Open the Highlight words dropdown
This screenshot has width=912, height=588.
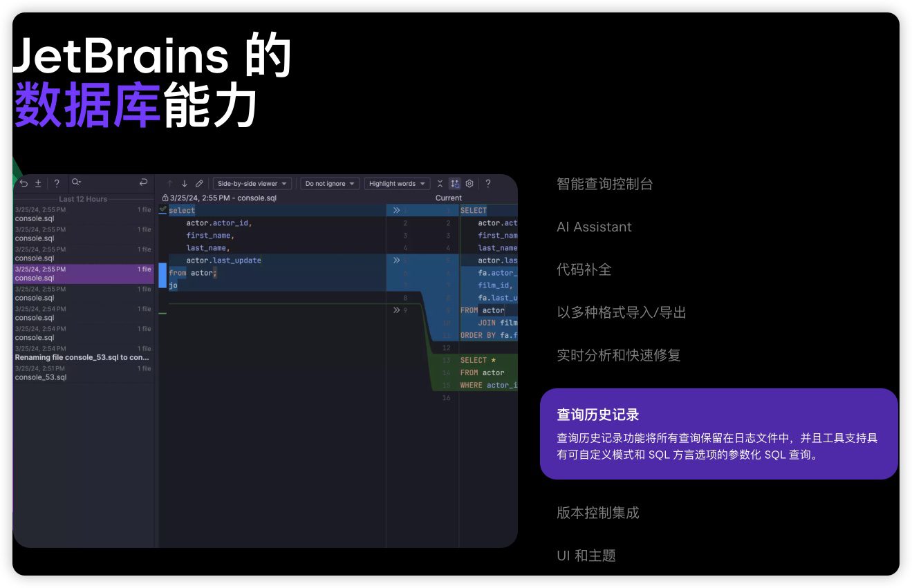397,184
